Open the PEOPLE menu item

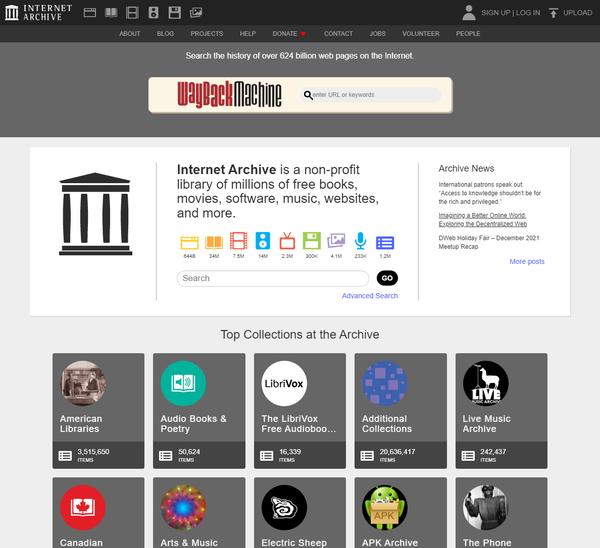468,34
